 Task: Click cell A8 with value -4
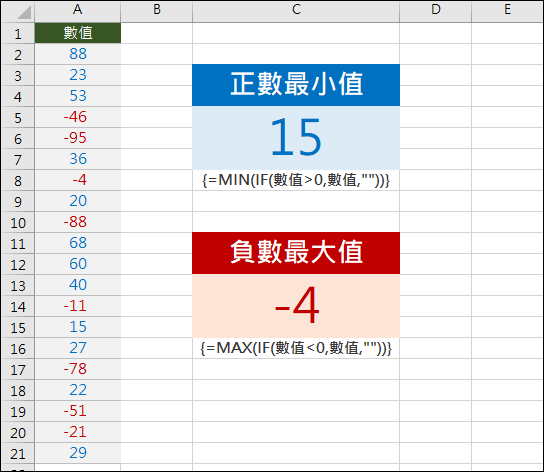(x=78, y=180)
